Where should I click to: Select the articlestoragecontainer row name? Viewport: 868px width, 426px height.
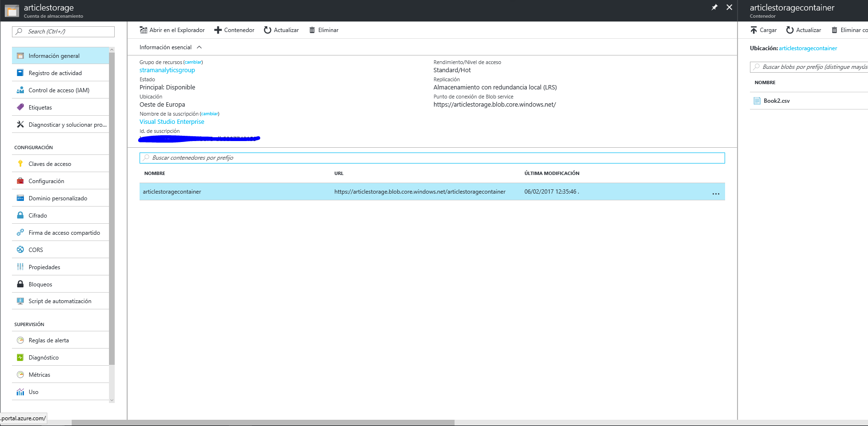172,192
